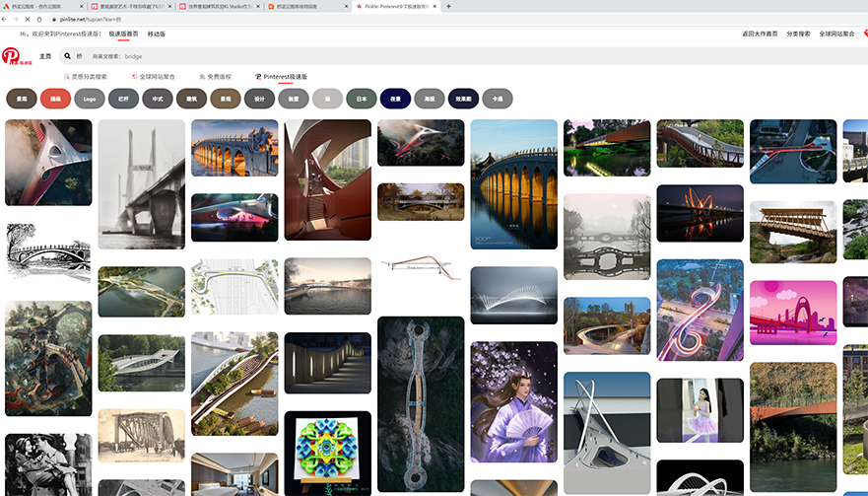The width and height of the screenshot is (868, 496).
Task: Click the navy 夜景 filter chip
Action: [395, 99]
